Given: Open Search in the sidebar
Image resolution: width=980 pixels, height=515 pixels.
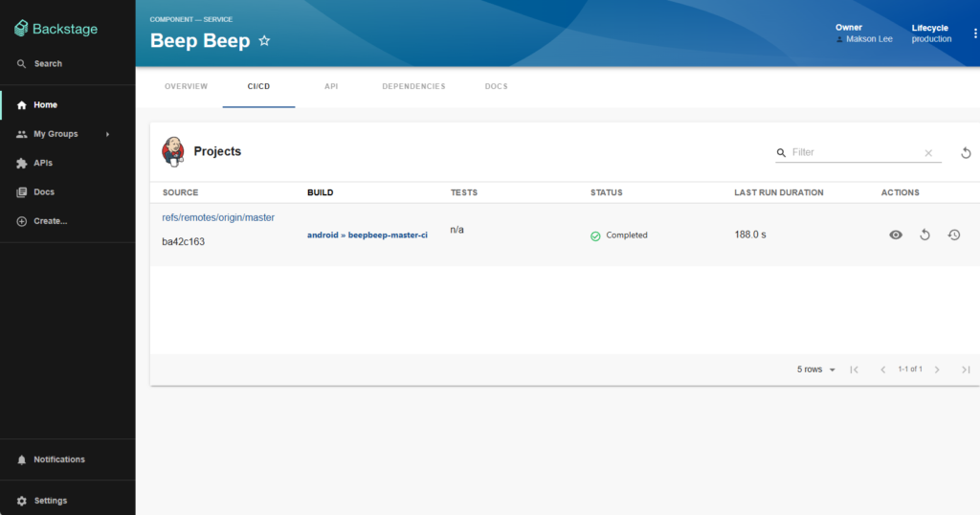Looking at the screenshot, I should coord(47,64).
